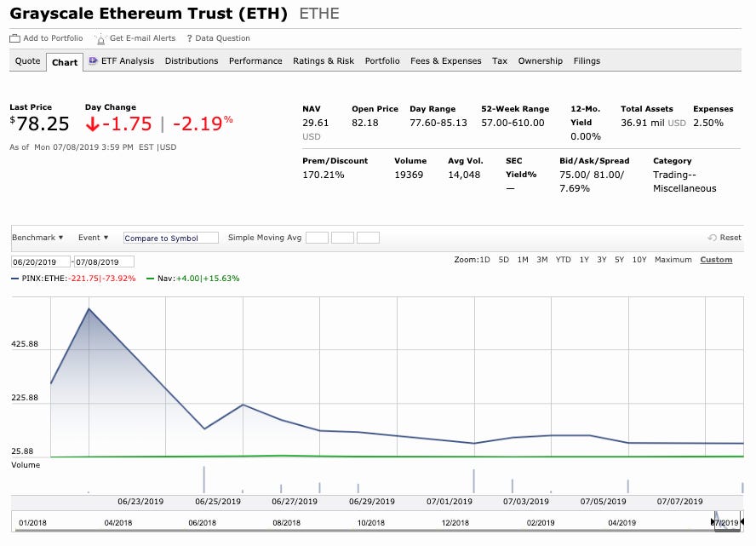
Task: Click the blue PINX:ETHE legend swatch
Action: (x=15, y=279)
